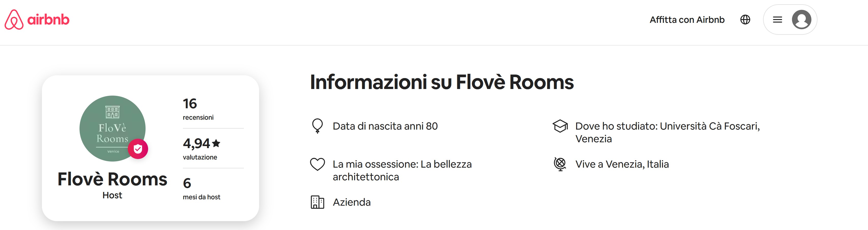Click the Flovè Rooms host name
Viewport: 868px width, 230px height.
coord(112,179)
